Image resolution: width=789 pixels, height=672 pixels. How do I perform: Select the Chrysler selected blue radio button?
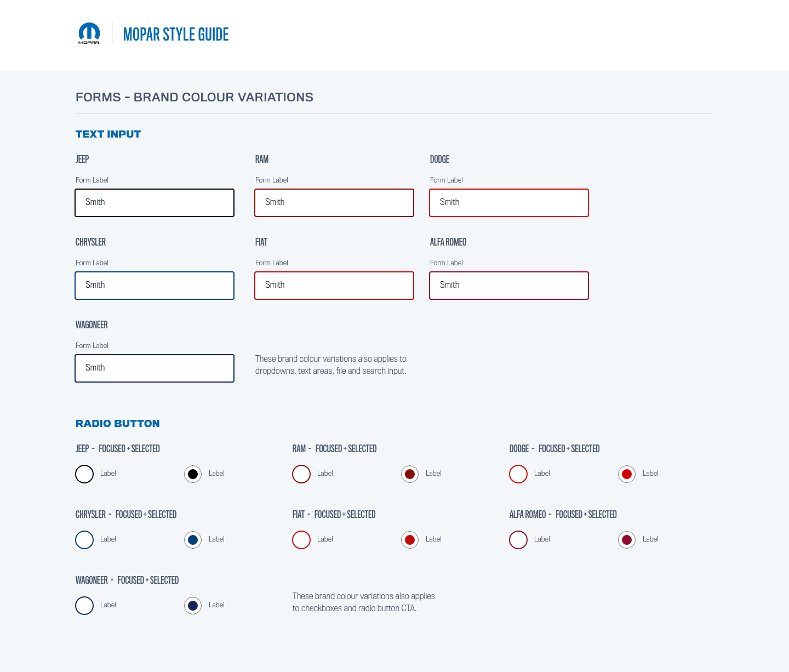pos(193,540)
